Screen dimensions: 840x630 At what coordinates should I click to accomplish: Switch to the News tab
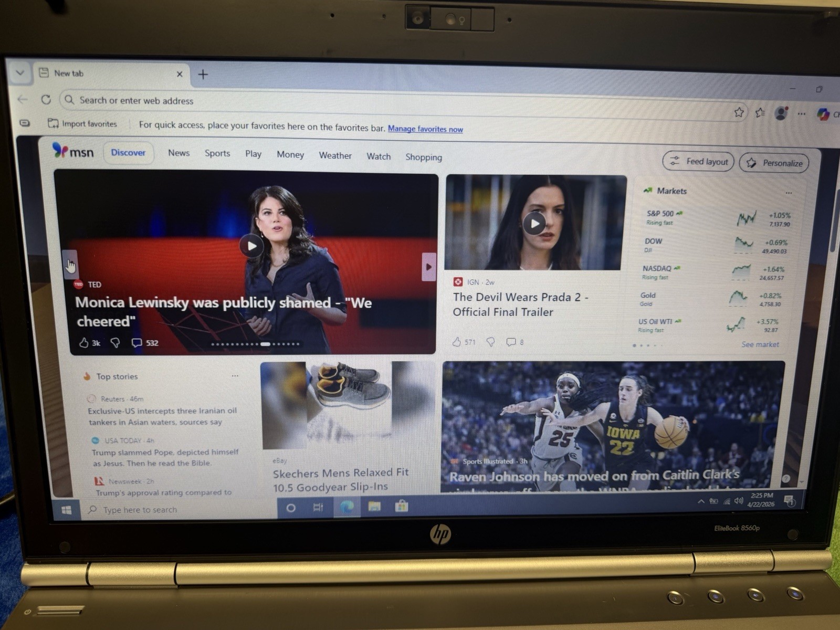coord(178,153)
